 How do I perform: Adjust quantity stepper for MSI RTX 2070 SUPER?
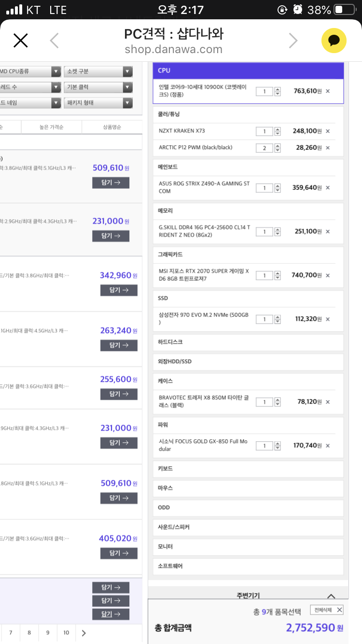tap(278, 276)
